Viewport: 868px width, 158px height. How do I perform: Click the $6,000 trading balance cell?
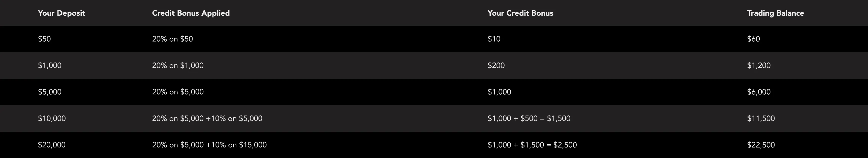tap(758, 92)
